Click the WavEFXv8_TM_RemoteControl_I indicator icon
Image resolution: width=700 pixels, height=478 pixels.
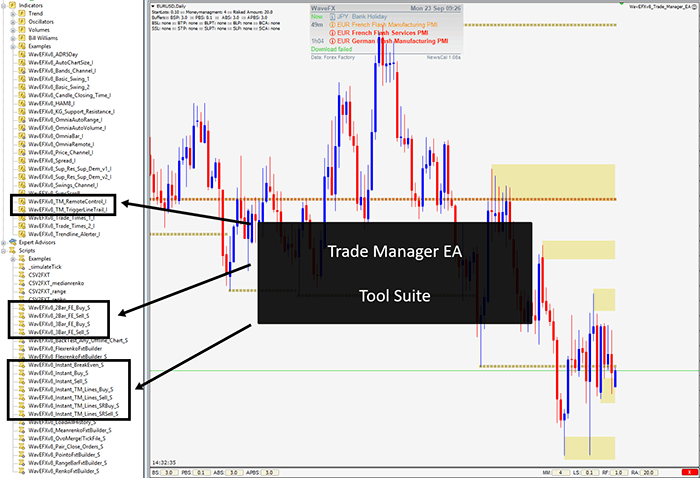23,201
